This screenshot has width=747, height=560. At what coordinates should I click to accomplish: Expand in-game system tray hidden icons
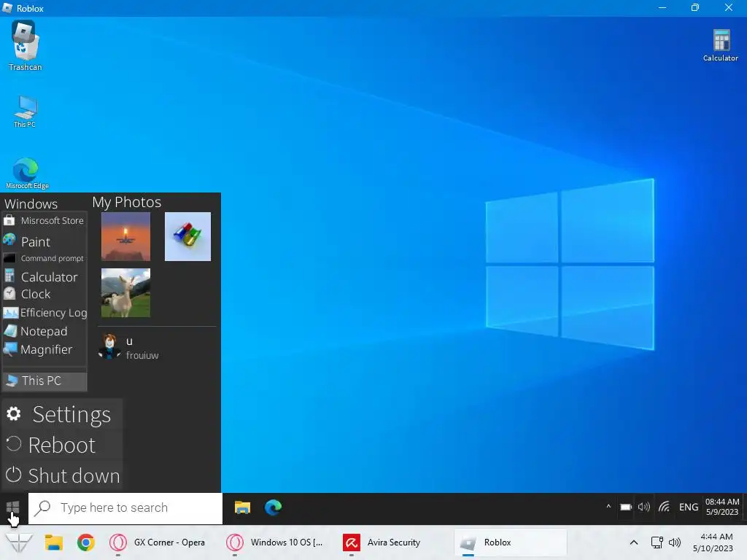click(608, 507)
